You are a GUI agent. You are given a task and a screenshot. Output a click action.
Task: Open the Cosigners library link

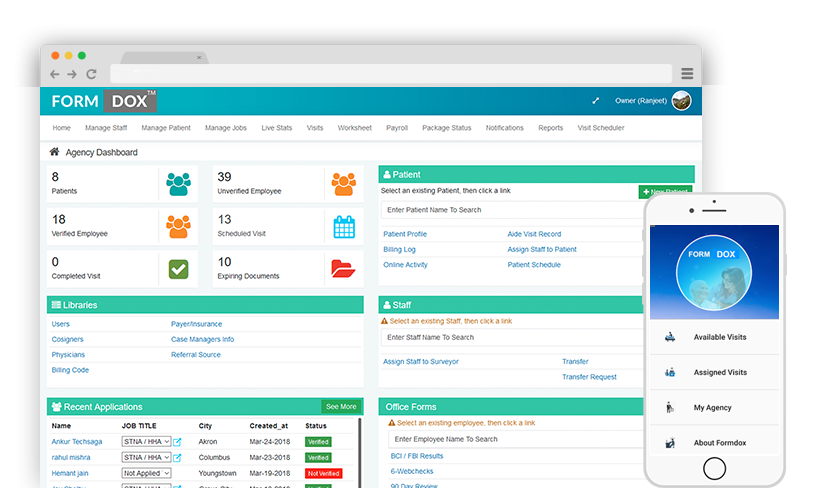click(67, 339)
